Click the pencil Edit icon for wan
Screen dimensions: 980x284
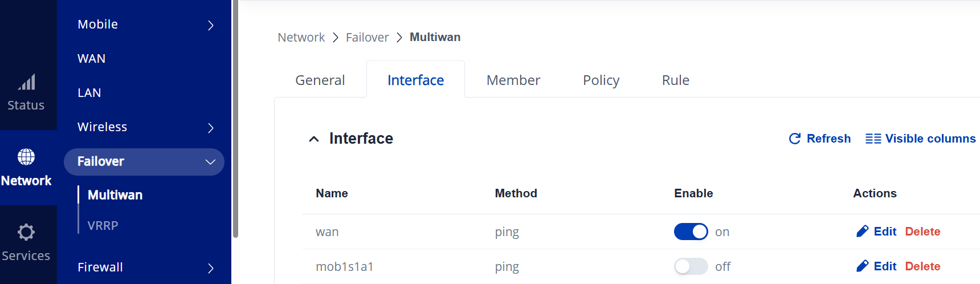pyautogui.click(x=863, y=232)
